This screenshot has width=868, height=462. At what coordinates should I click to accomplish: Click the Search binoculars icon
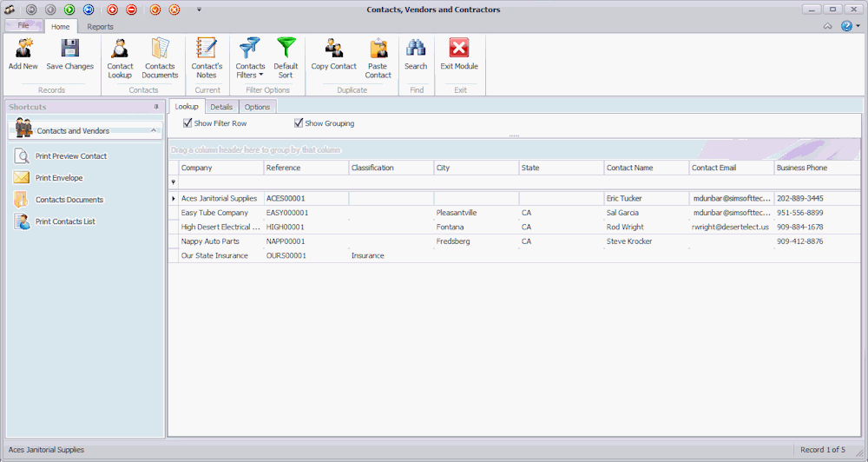click(x=416, y=49)
